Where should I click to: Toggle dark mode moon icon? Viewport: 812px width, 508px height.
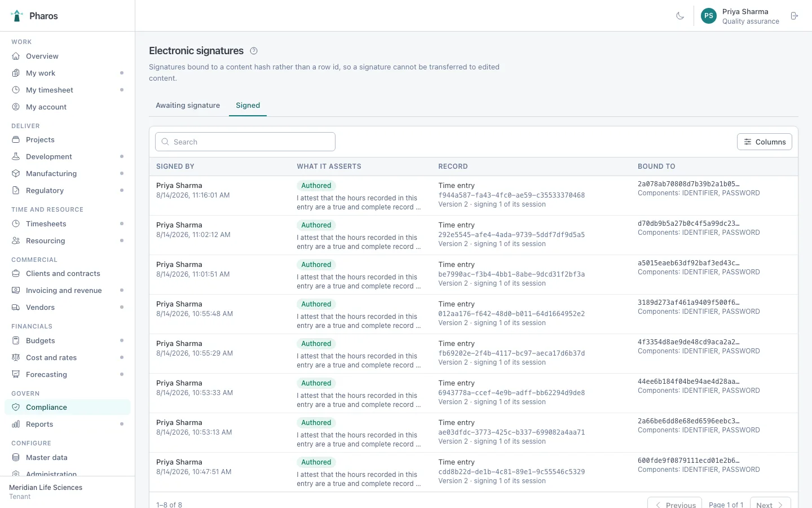click(680, 16)
